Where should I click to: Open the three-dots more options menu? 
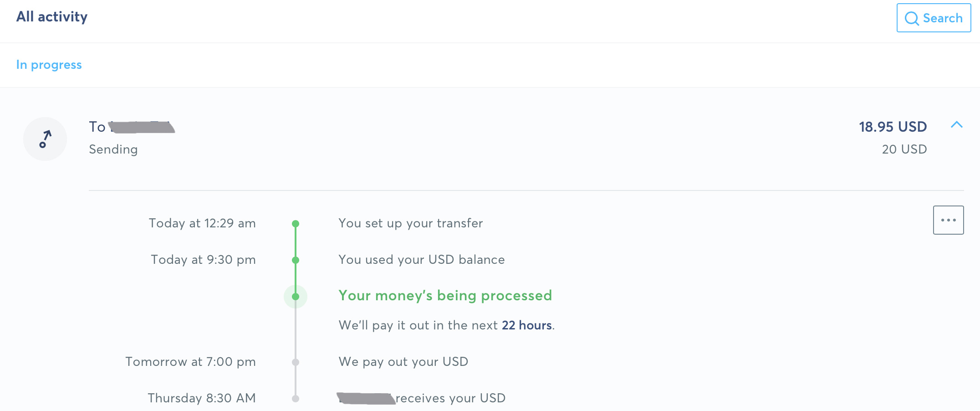(949, 220)
